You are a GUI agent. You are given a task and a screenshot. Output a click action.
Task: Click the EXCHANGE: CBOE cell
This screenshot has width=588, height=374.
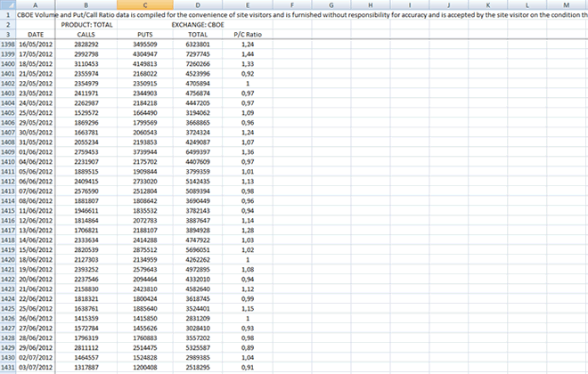pos(198,25)
